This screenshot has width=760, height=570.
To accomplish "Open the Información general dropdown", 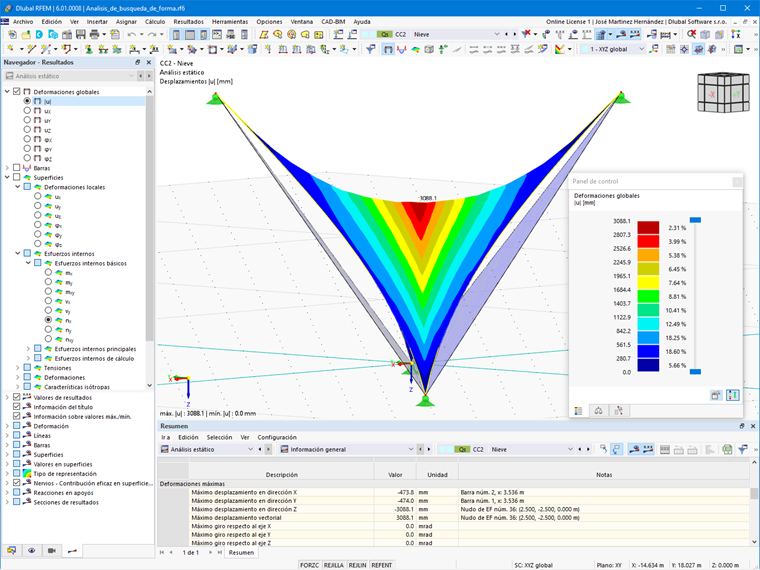I will [x=411, y=449].
